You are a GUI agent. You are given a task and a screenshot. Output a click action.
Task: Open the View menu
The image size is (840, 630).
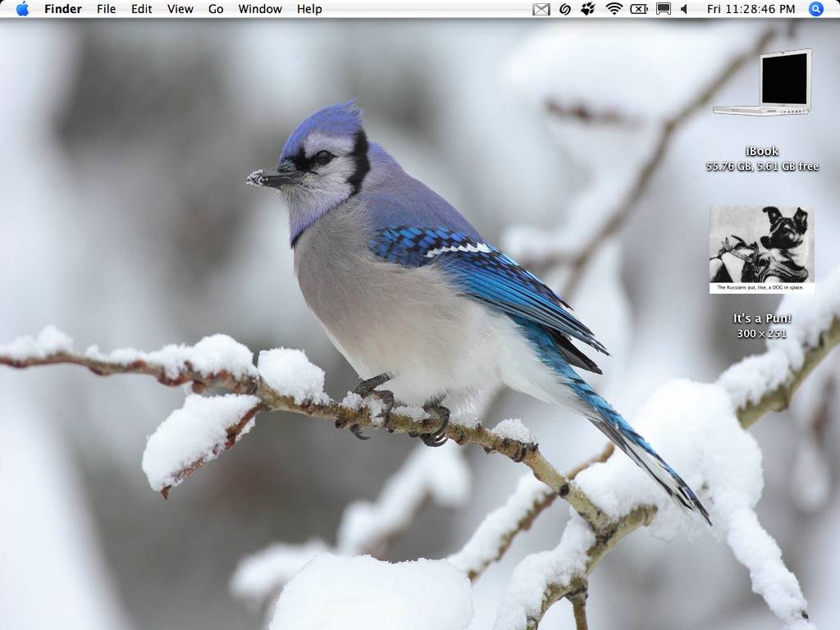tap(180, 9)
